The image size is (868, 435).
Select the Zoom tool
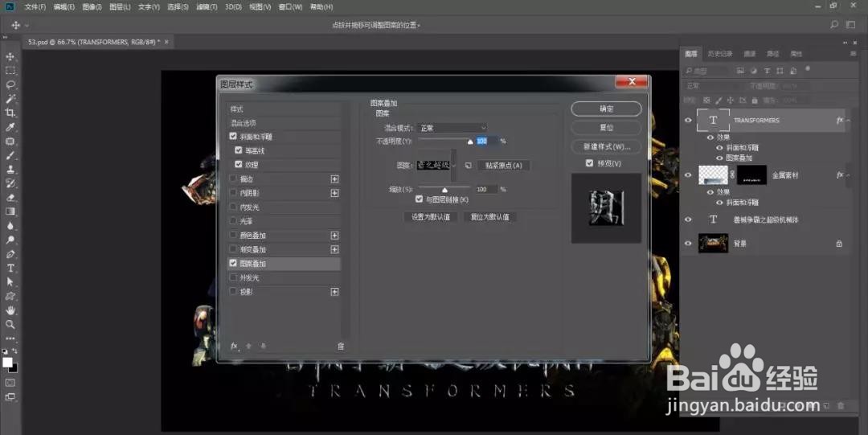click(10, 325)
